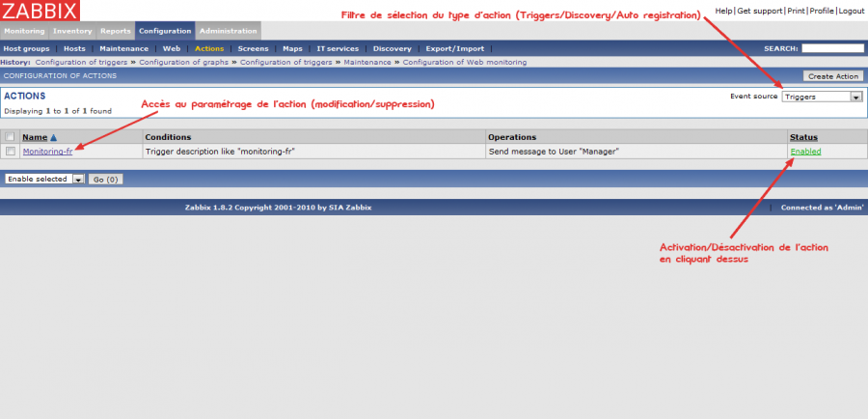The width and height of the screenshot is (868, 419).
Task: Click operation text Send message to User "Manager"
Action: pos(554,152)
